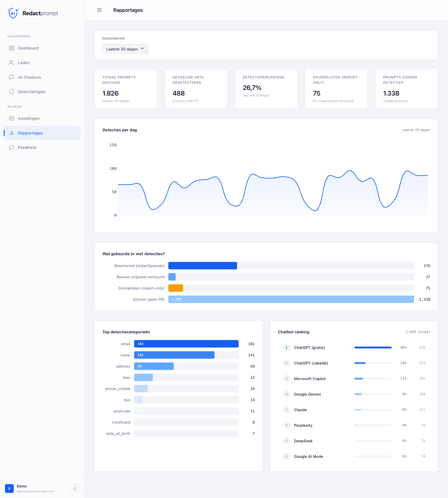
Task: Click the demo@redactprompt.com account email
Action: click(35, 491)
